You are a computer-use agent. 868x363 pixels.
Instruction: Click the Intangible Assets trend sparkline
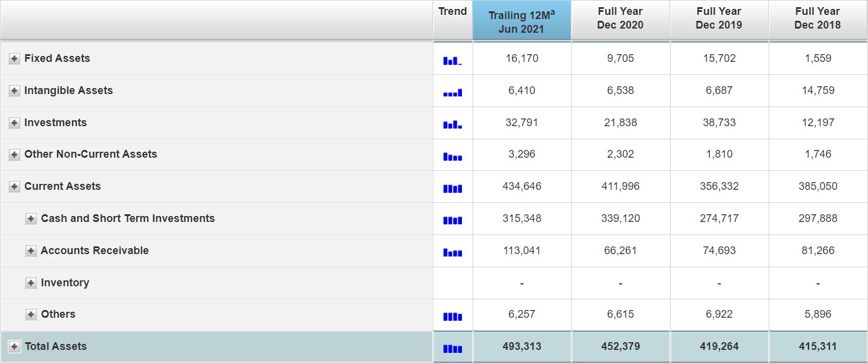pos(452,93)
